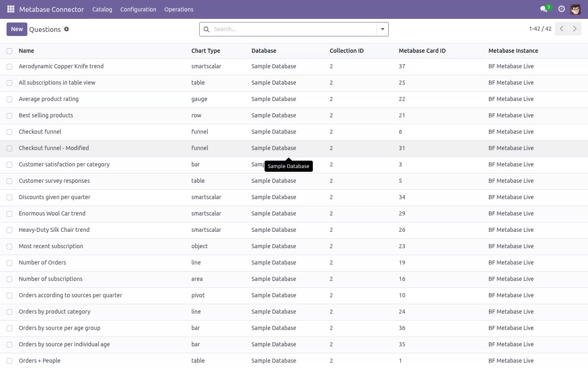The width and height of the screenshot is (588, 368).
Task: Sort by Metabase Instance column header
Action: [x=513, y=51]
